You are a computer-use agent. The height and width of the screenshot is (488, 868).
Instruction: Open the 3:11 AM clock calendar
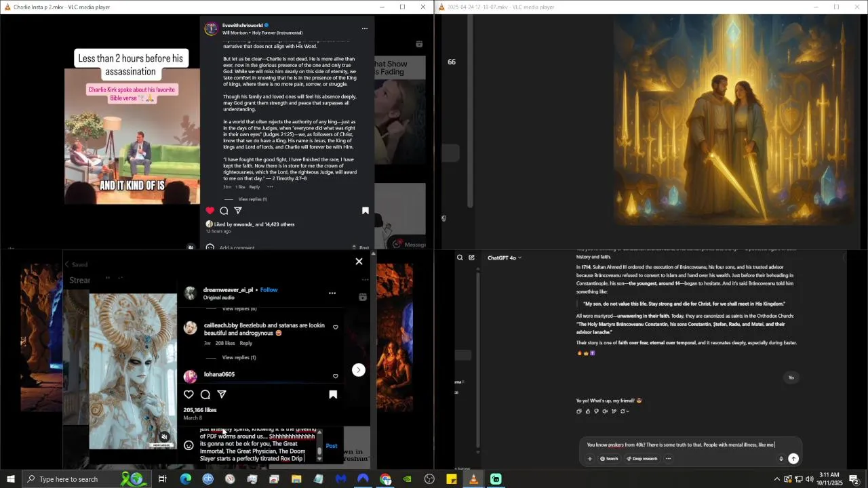pyautogui.click(x=829, y=479)
